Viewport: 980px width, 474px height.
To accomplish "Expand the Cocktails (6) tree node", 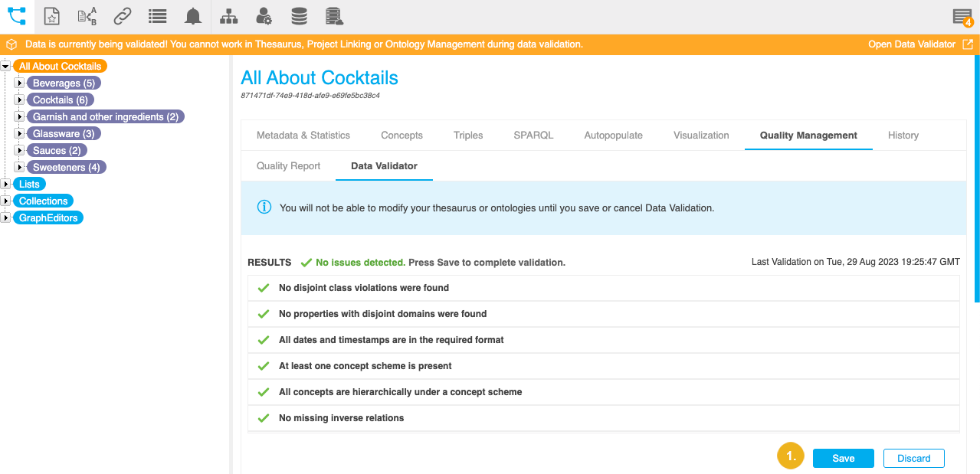I will click(20, 100).
